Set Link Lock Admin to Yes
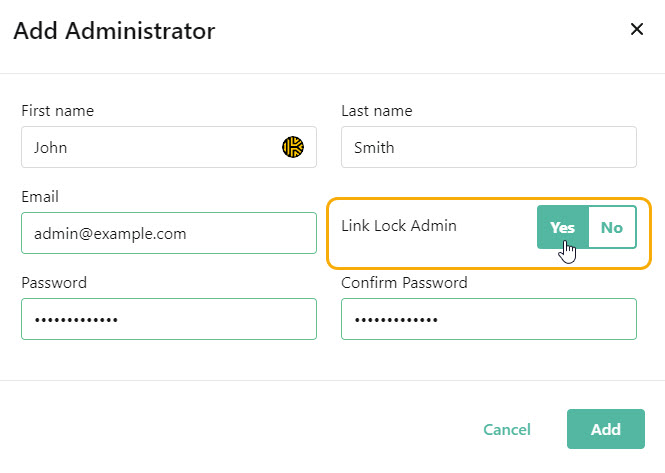665x473 pixels. 563,227
